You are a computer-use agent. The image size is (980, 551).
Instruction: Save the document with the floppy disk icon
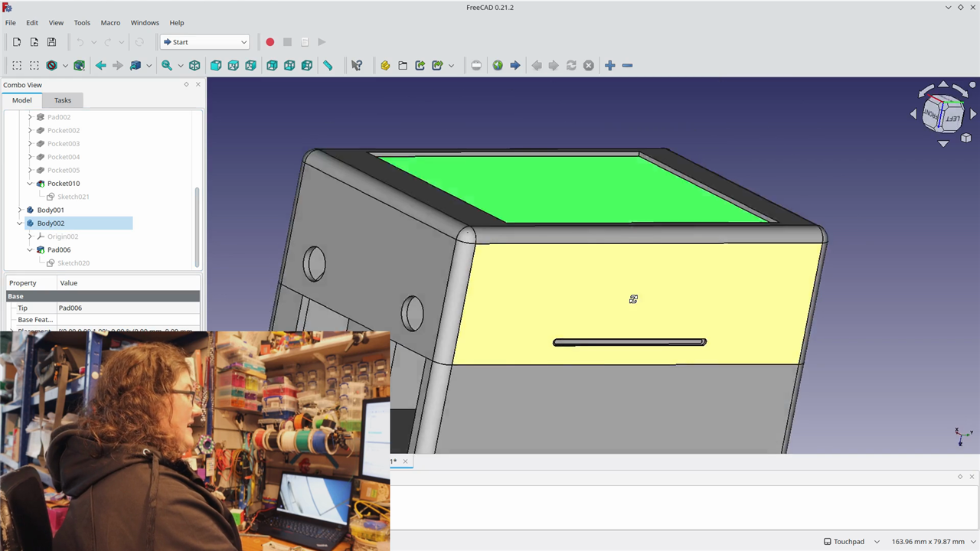tap(52, 42)
